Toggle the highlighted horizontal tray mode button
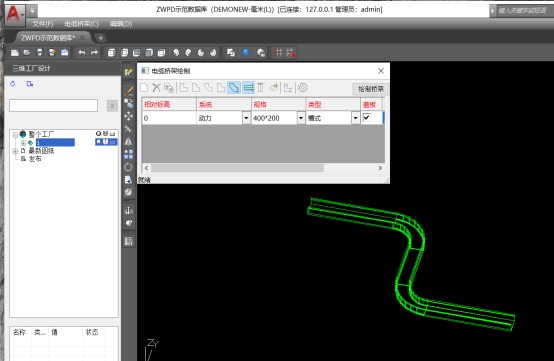The height and width of the screenshot is (361, 554). coord(248,88)
